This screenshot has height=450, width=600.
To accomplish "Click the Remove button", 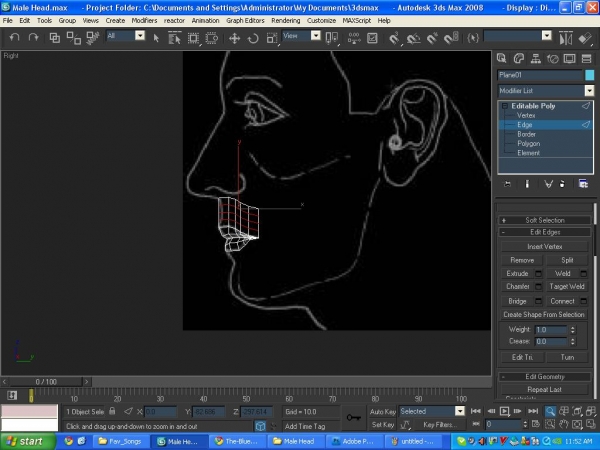I will coord(522,260).
